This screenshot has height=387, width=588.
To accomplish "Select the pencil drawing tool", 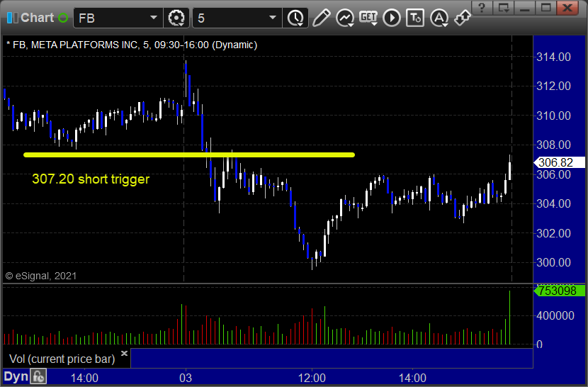I will click(x=322, y=18).
